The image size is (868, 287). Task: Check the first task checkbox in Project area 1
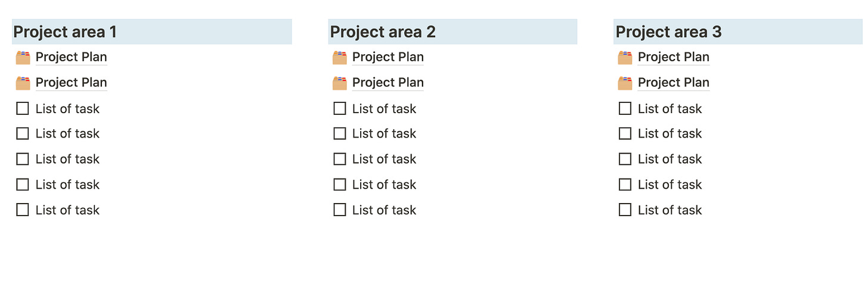(23, 108)
